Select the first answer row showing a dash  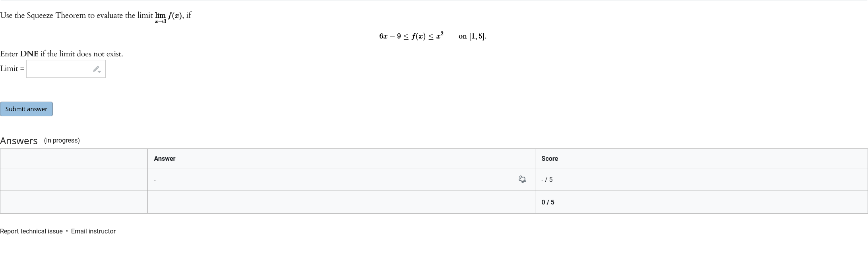tap(278, 179)
